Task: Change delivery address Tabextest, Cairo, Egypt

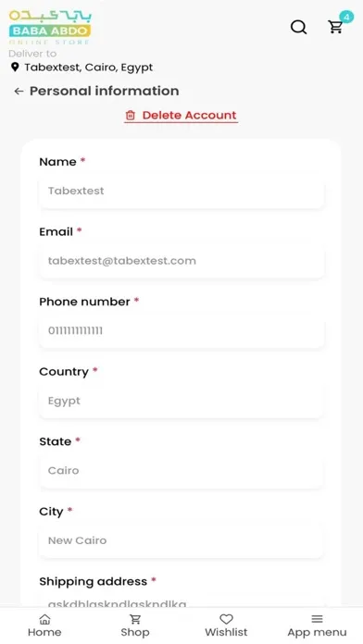Action: 88,68
